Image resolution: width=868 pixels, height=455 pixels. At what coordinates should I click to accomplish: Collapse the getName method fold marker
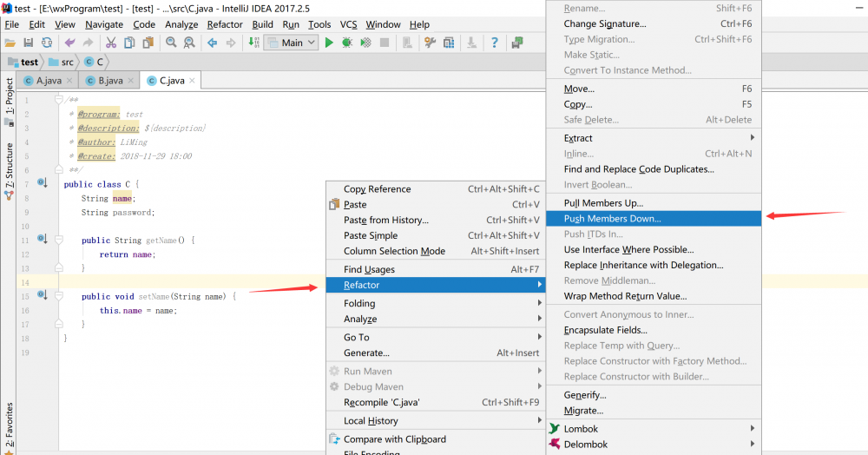pyautogui.click(x=58, y=240)
